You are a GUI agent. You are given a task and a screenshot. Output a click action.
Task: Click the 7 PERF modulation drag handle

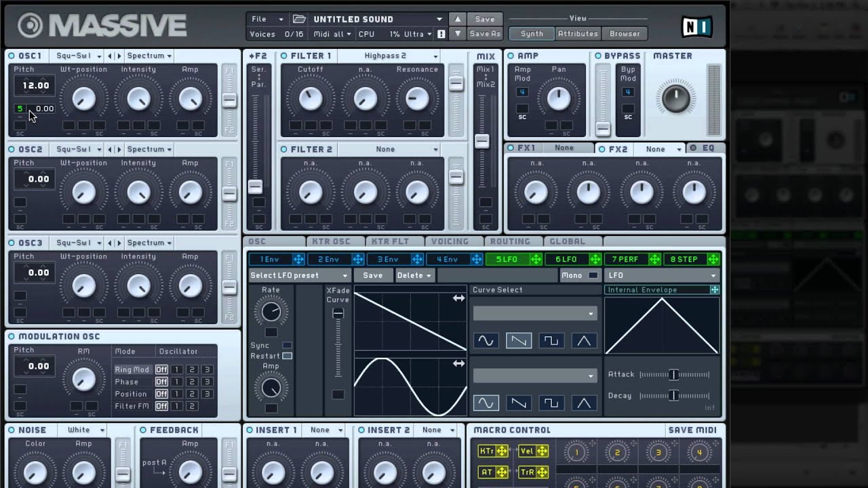pyautogui.click(x=654, y=259)
